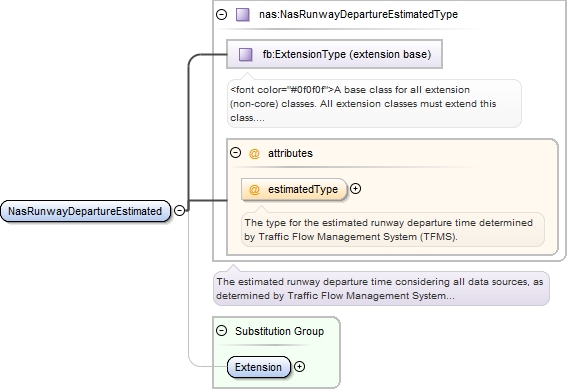
Task: Click the 'estimated runway departure time considering' note
Action: click(x=381, y=289)
